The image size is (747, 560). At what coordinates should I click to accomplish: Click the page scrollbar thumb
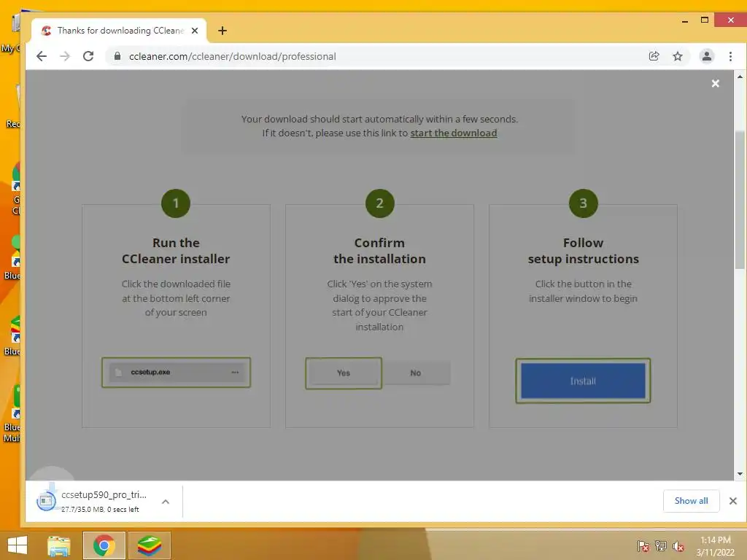tap(740, 200)
